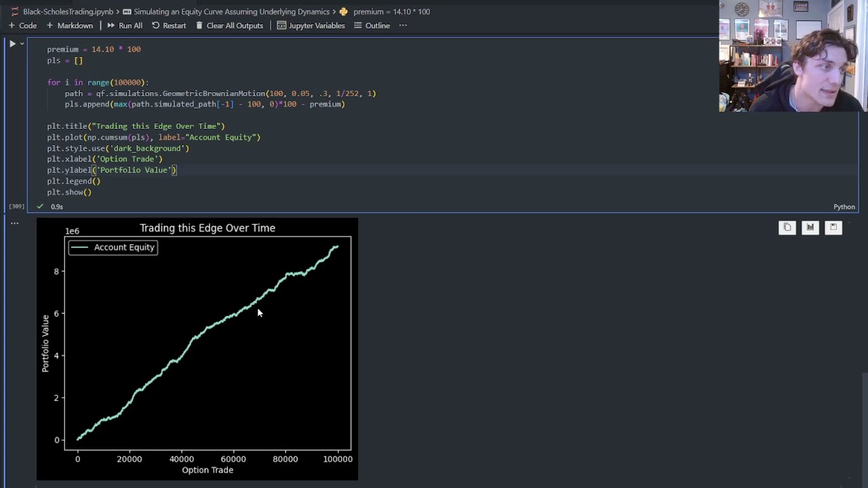Image resolution: width=868 pixels, height=488 pixels.
Task: Click the Python icon in breadcrumb
Action: pos(343,12)
